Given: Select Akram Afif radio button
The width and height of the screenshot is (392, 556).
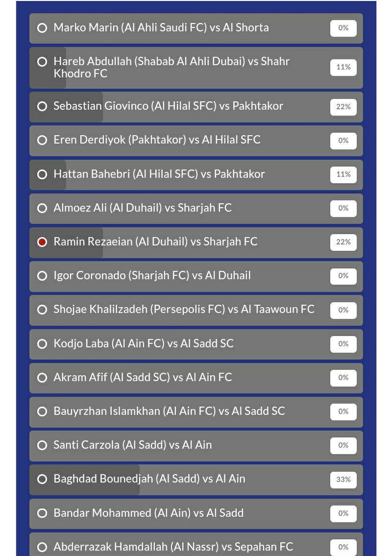Looking at the screenshot, I should pos(43,378).
